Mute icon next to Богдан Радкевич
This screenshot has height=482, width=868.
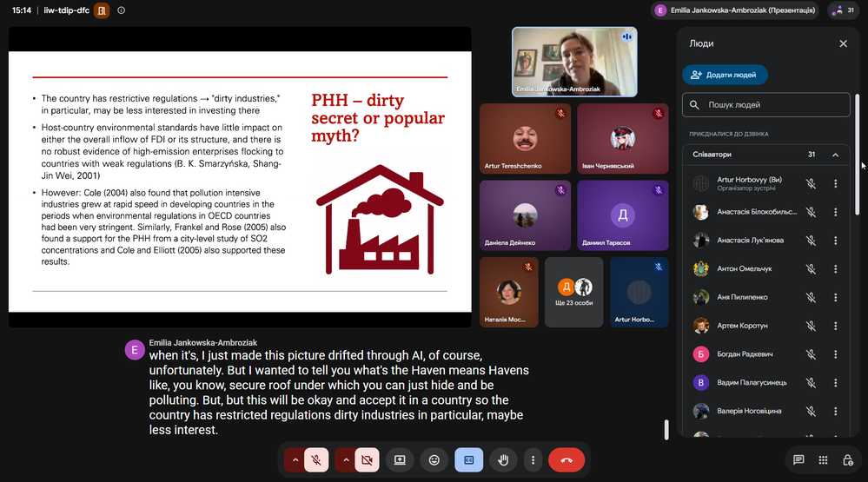[x=811, y=354]
